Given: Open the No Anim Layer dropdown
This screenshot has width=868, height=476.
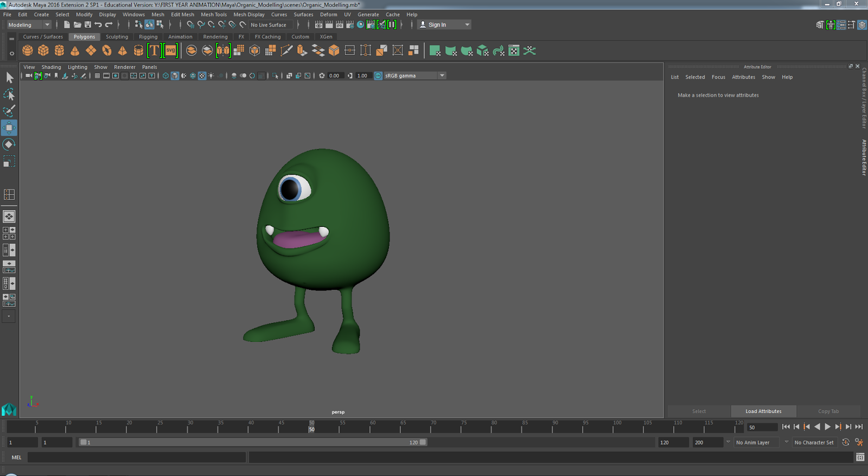Looking at the screenshot, I should pyautogui.click(x=756, y=442).
